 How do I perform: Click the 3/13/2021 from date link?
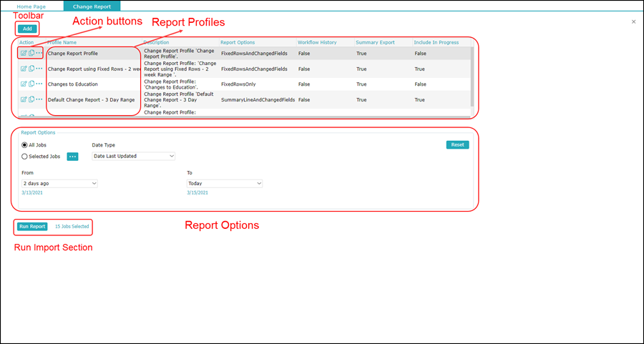[x=32, y=192]
